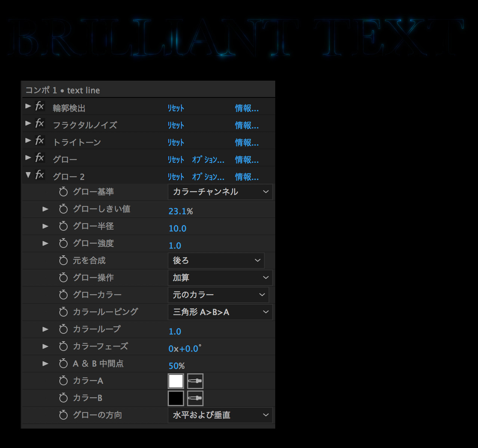Viewport: 478px width, 448px height.
Task: Click the eyedropper icon for カラーB
Action: pos(195,398)
